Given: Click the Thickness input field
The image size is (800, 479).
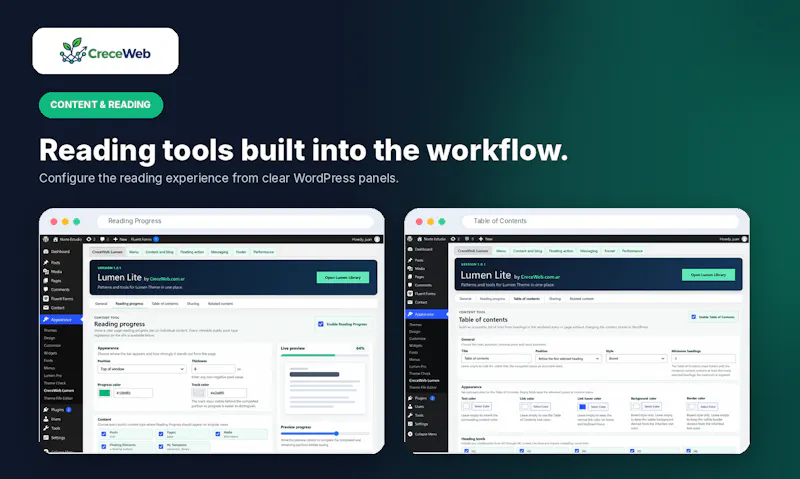Looking at the screenshot, I should (213, 369).
